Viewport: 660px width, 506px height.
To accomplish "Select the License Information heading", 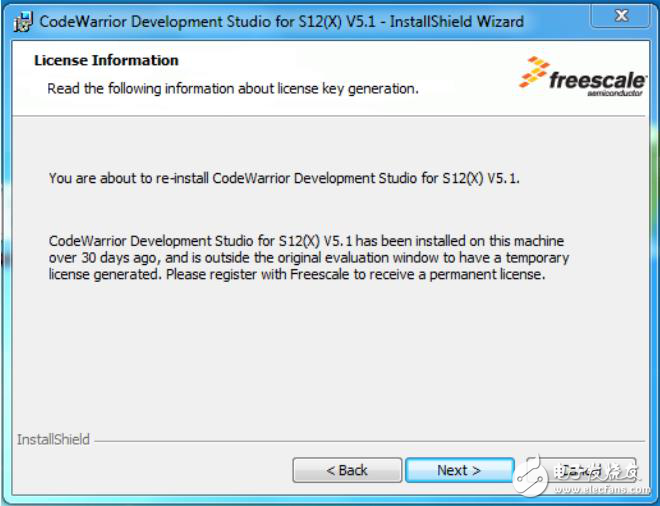I will tap(106, 60).
